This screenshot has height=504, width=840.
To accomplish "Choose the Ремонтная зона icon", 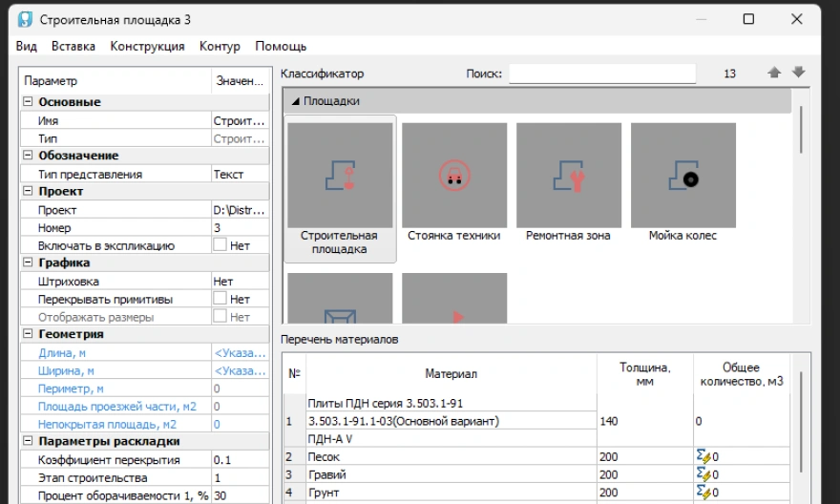I will [568, 174].
